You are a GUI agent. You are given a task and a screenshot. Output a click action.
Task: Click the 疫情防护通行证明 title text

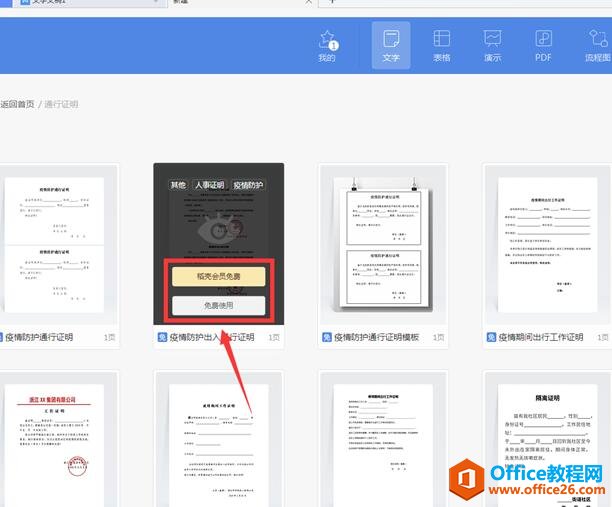point(39,337)
